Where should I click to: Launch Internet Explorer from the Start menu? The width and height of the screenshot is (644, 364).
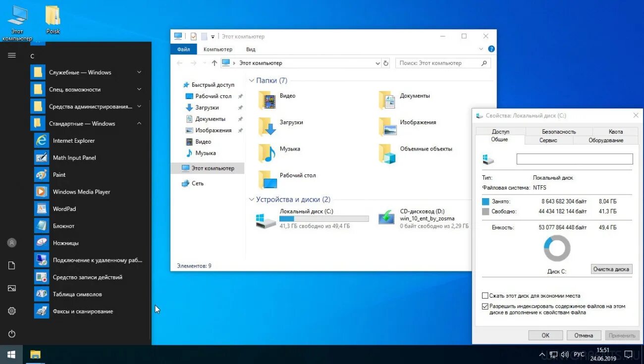click(x=73, y=140)
